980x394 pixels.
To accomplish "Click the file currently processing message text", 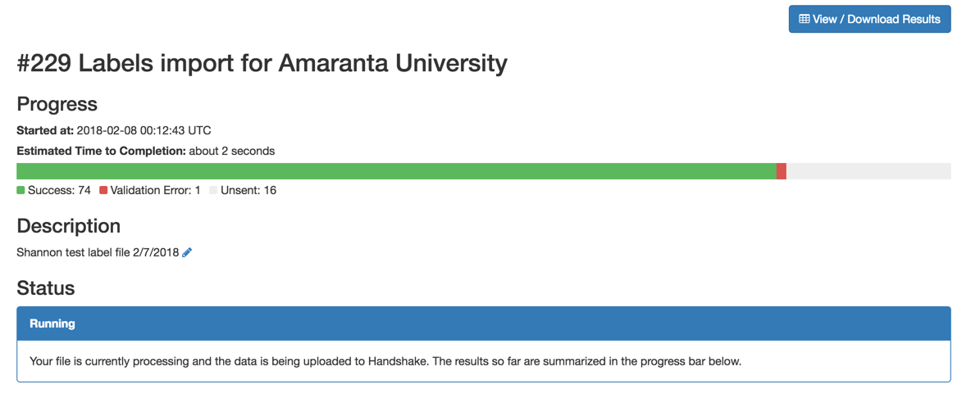I will point(385,361).
